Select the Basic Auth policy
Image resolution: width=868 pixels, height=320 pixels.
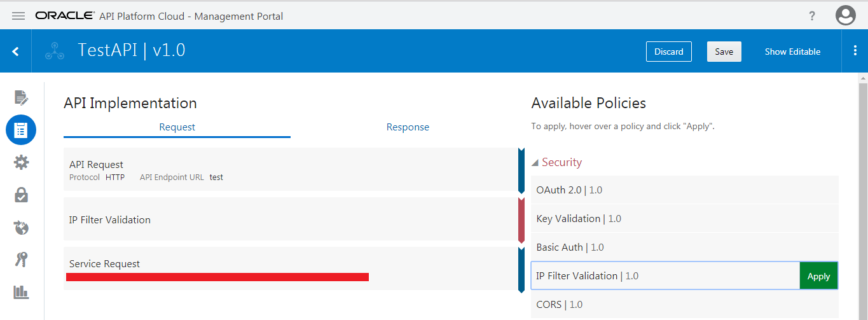point(684,247)
